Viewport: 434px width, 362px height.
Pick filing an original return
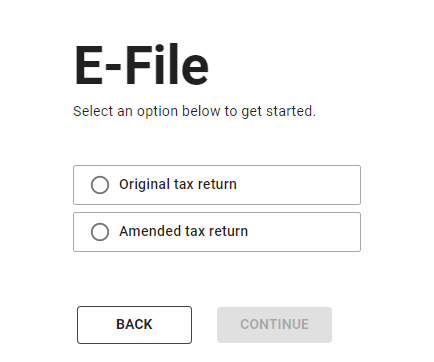click(217, 185)
